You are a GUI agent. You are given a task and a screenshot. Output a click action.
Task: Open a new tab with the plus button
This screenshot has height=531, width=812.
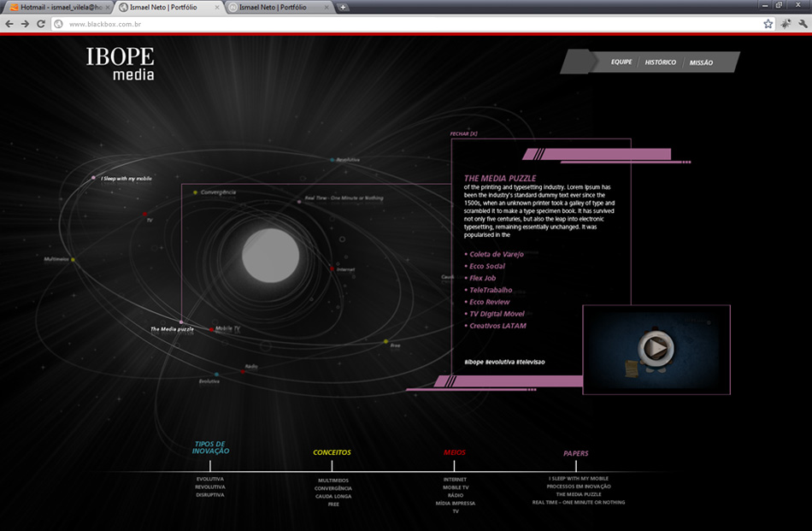click(x=343, y=7)
